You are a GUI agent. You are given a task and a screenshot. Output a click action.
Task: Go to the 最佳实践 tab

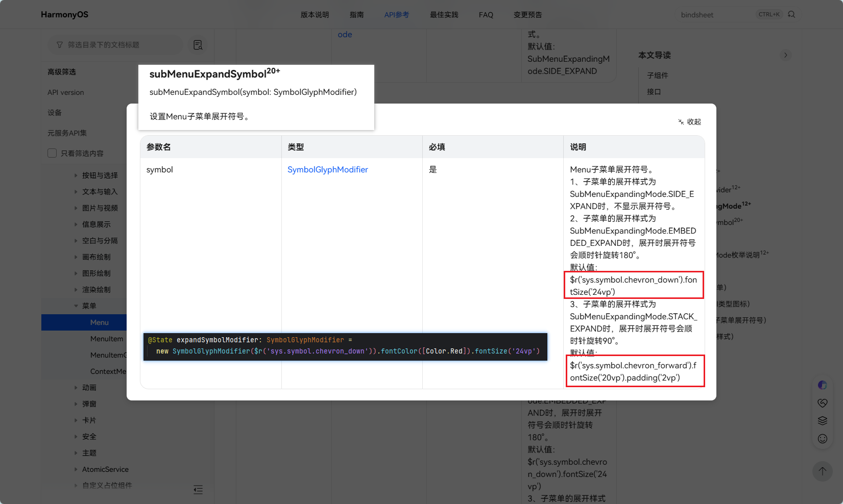tap(444, 15)
